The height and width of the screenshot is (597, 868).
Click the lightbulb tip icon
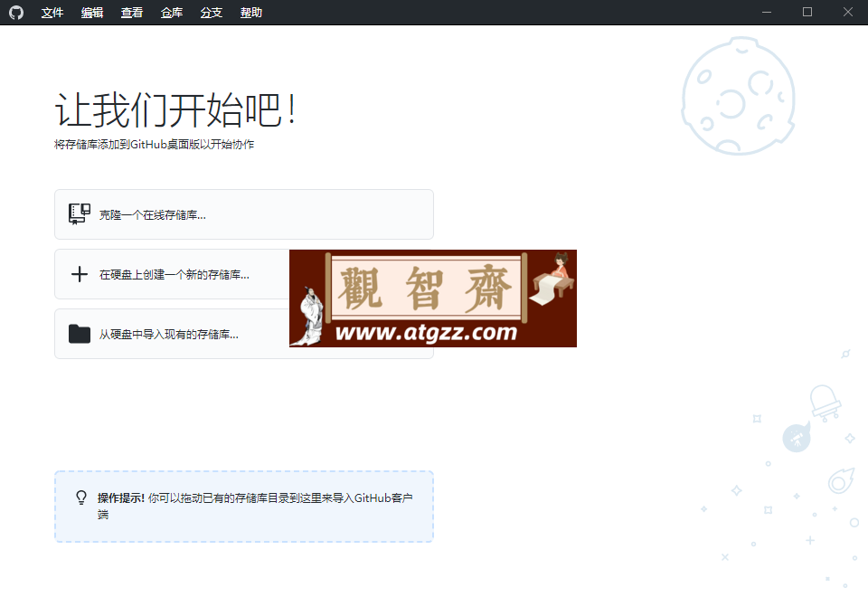coord(81,497)
